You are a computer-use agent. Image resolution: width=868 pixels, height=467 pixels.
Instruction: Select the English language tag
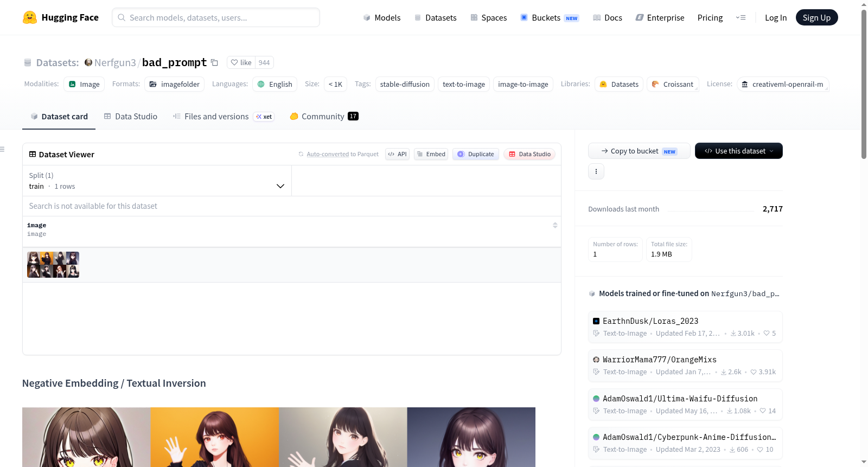275,84
